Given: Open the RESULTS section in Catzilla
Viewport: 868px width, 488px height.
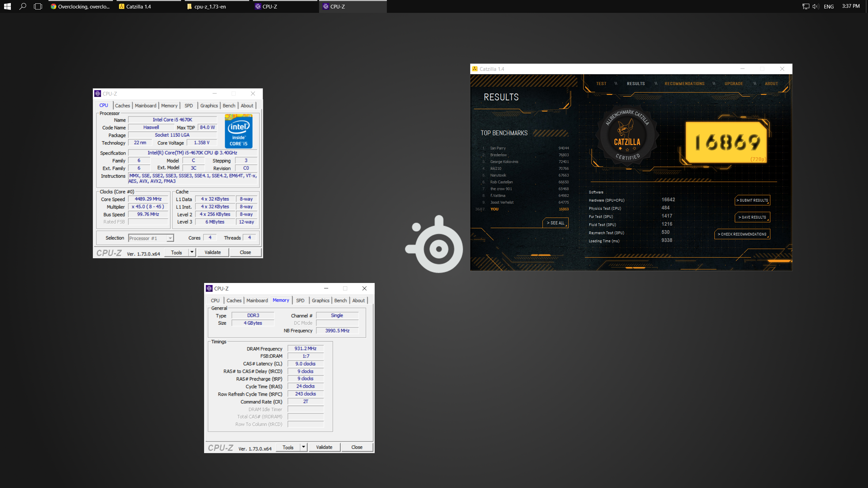Looking at the screenshot, I should click(x=636, y=84).
